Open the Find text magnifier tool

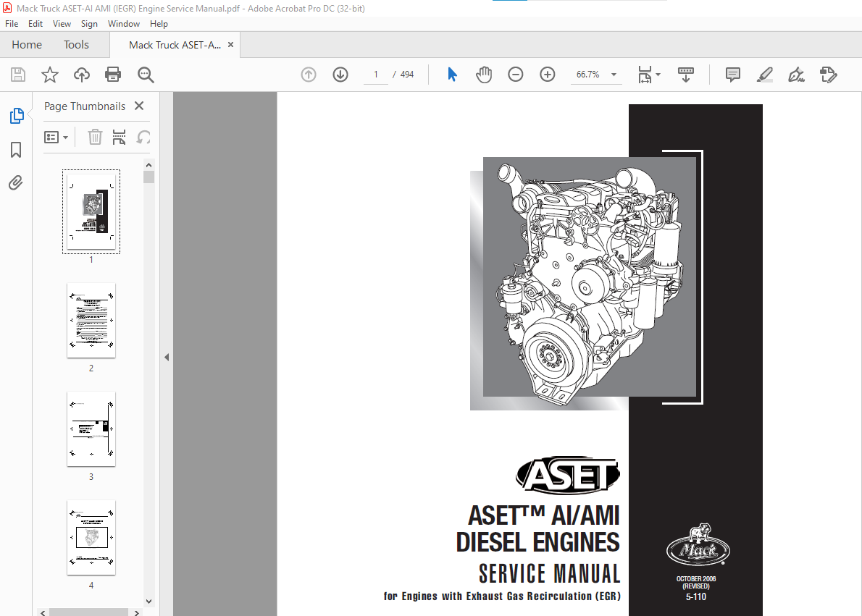(146, 75)
